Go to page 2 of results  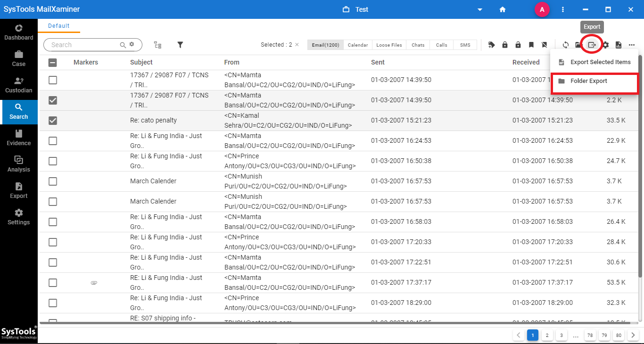pos(547,336)
